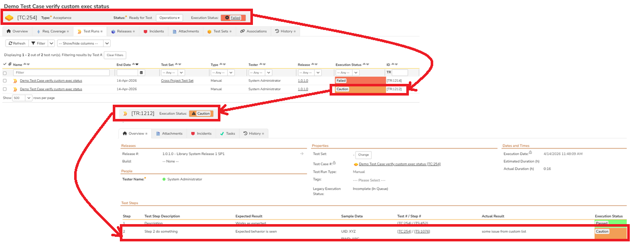This screenshot has height=248, width=644.
Task: Open release 1.0.1.0 link in TR:1214 row
Action: tap(303, 81)
